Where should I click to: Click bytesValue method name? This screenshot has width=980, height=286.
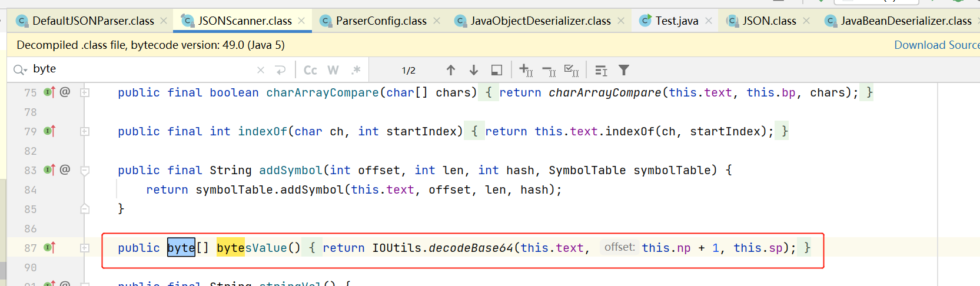click(x=252, y=248)
